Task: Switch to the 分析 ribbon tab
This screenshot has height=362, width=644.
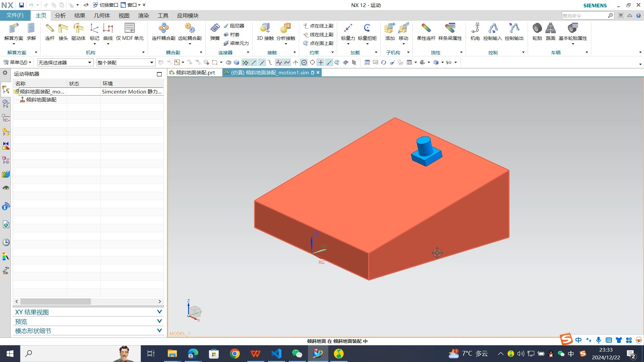Action: click(x=60, y=15)
